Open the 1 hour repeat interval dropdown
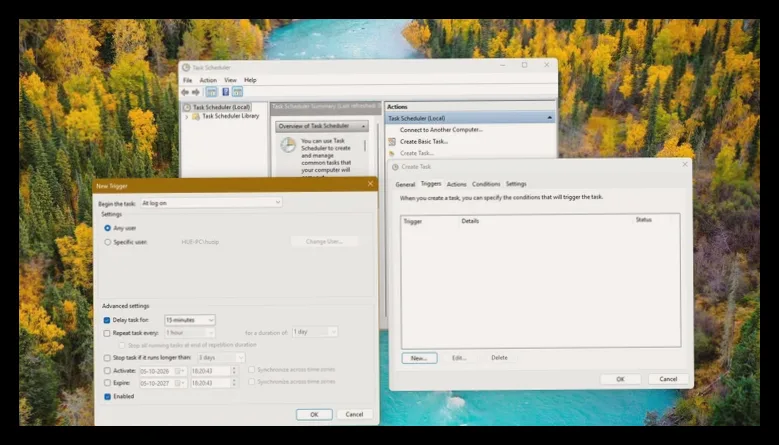The width and height of the screenshot is (779, 445). click(190, 333)
